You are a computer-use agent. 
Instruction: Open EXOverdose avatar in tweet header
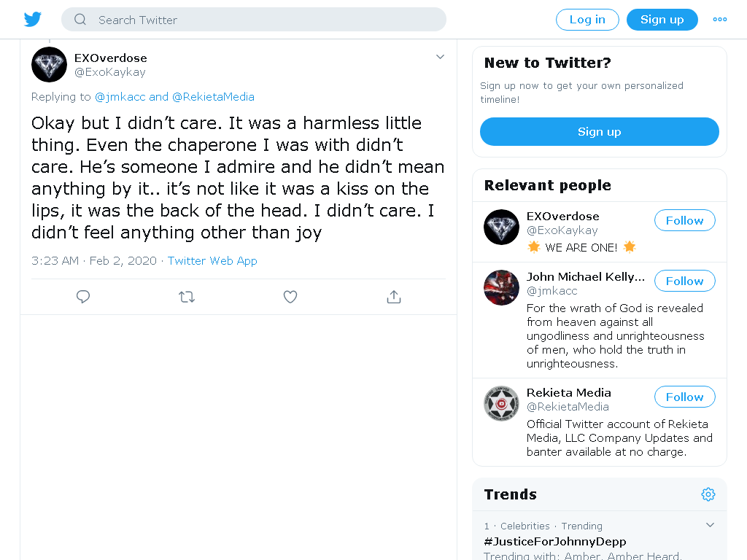click(x=49, y=65)
